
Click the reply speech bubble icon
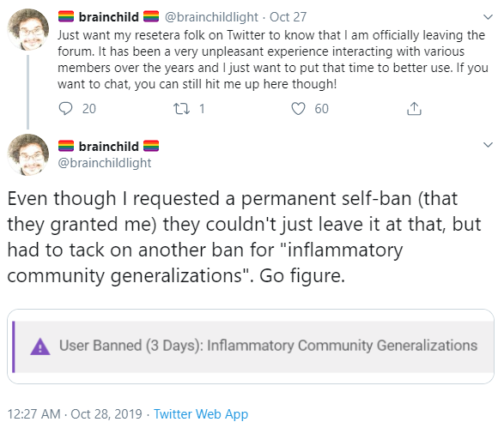65,109
